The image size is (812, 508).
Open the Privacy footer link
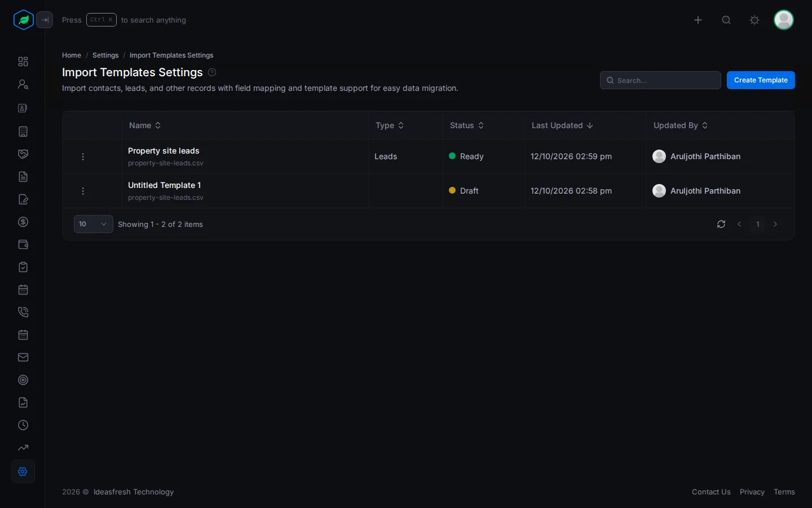click(752, 492)
